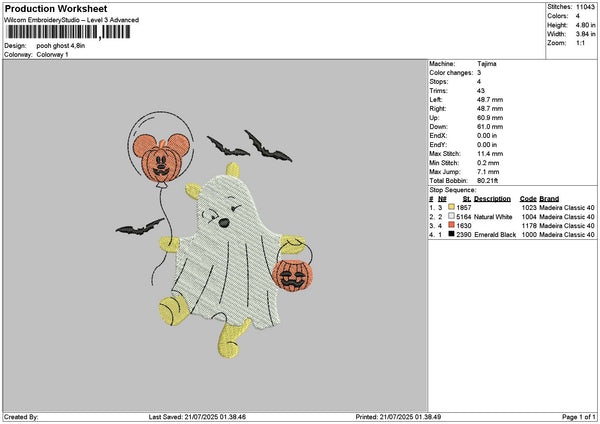Screen dimensions: 600x424
Task: Click the Natural White 5164 swatch
Action: [x=452, y=216]
